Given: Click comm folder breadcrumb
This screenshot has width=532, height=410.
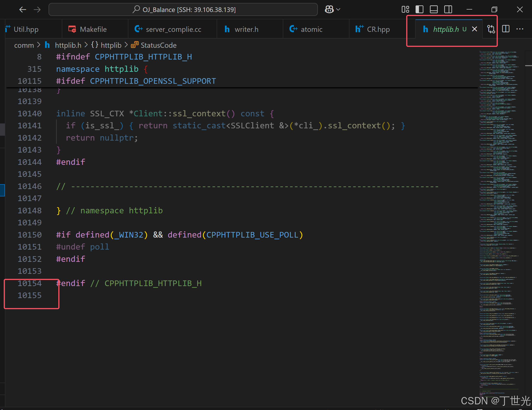Looking at the screenshot, I should [x=24, y=45].
